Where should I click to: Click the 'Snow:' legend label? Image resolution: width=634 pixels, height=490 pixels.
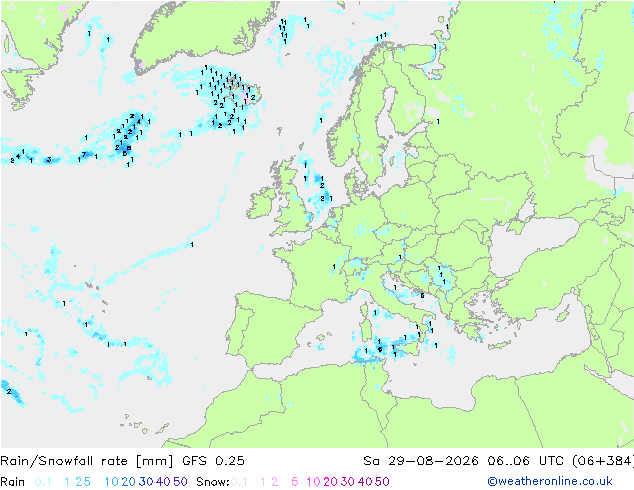click(213, 482)
